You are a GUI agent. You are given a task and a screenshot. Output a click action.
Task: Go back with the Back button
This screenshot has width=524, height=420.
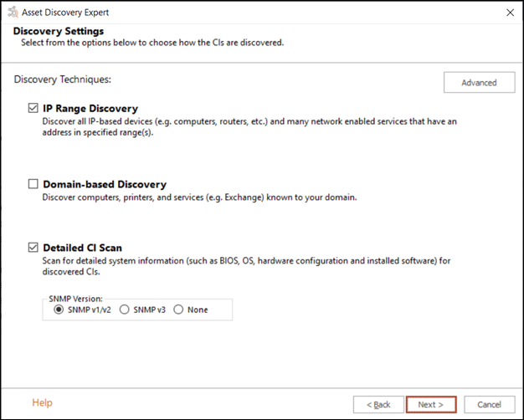pos(378,404)
